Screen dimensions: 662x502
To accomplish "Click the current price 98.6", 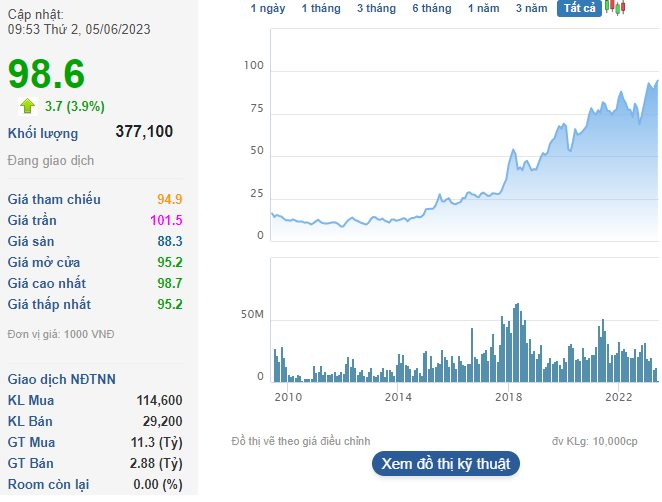I will (46, 74).
